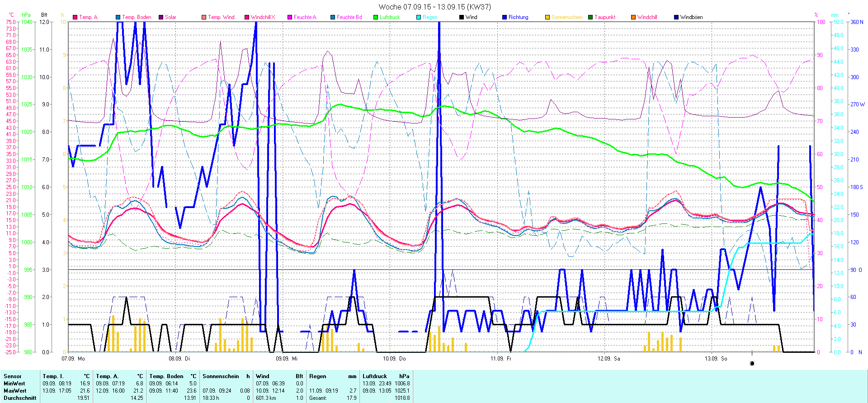868x403 pixels.
Task: Select the Regen legend label
Action: pyautogui.click(x=430, y=17)
